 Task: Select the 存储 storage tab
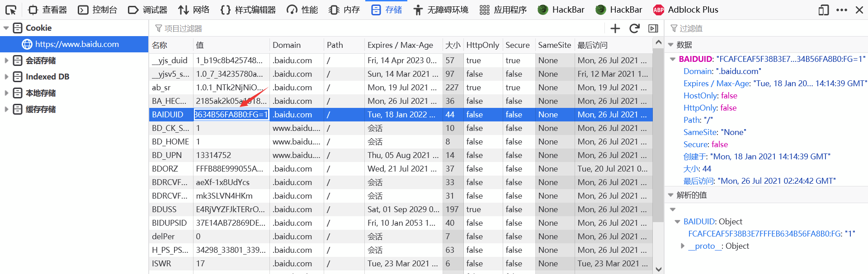(x=387, y=9)
